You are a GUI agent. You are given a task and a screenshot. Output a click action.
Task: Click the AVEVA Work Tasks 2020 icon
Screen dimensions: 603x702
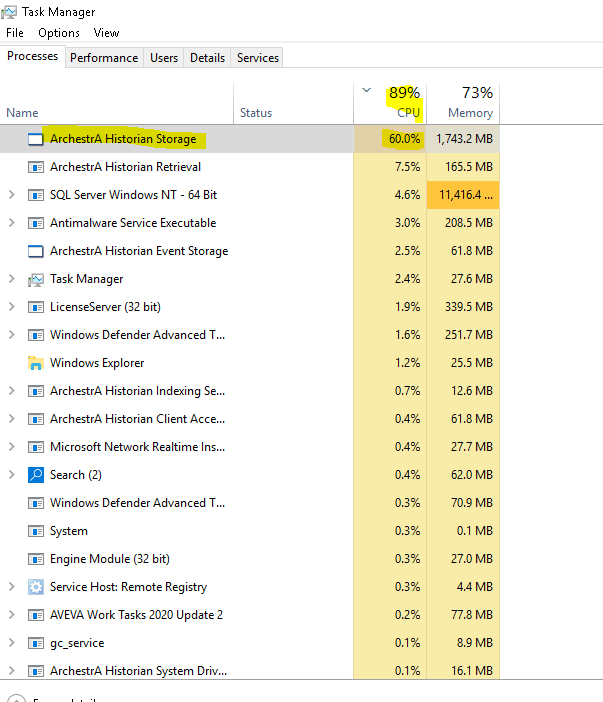pos(35,615)
